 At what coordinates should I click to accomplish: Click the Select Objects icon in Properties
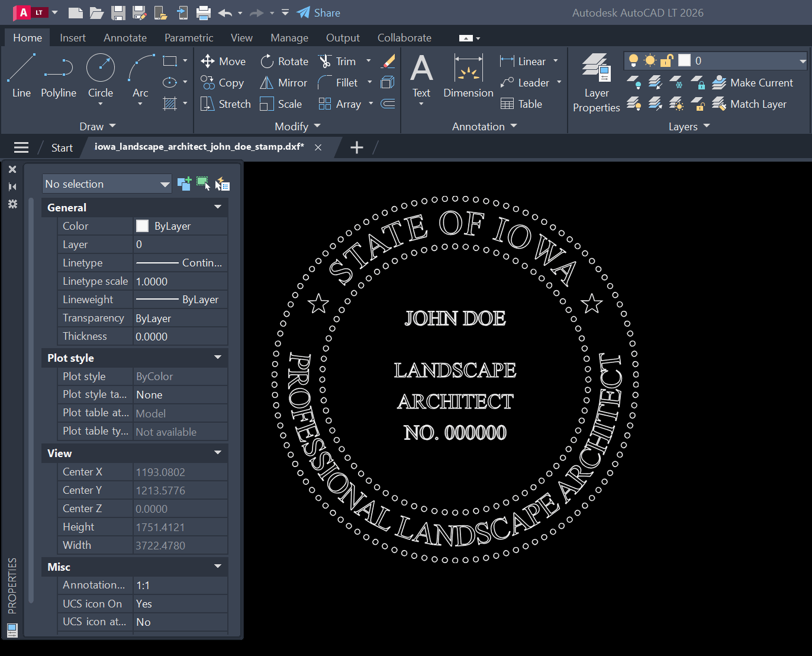pos(203,184)
